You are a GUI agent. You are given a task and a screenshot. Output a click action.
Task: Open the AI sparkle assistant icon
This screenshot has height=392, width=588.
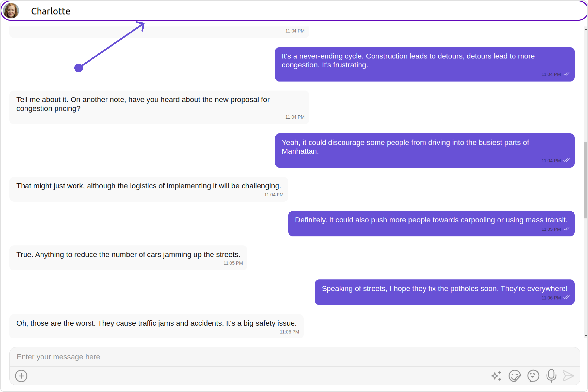coord(496,376)
